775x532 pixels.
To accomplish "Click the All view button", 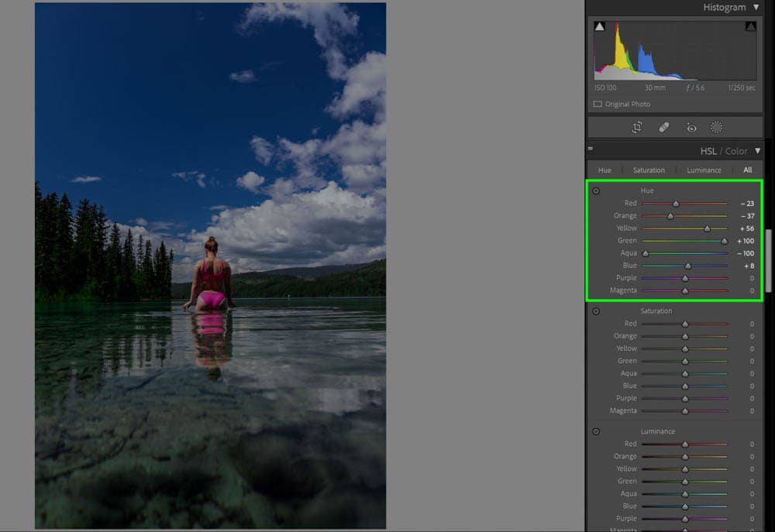I will 748,170.
